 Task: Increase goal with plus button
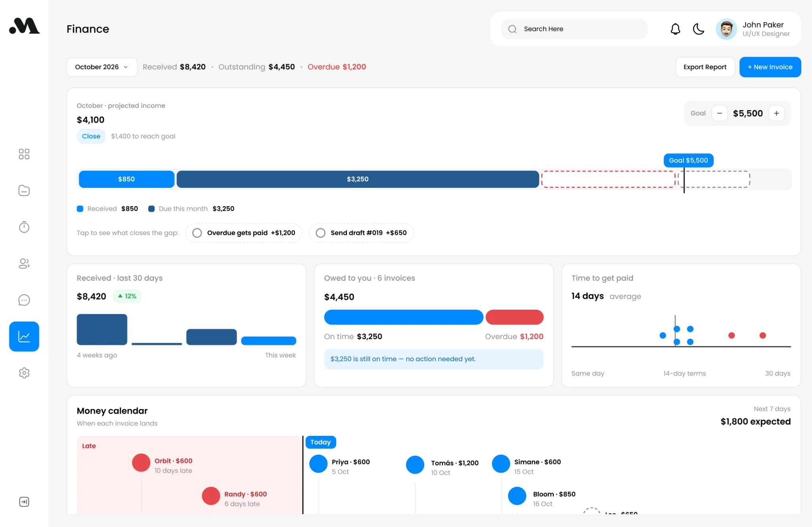pos(776,113)
